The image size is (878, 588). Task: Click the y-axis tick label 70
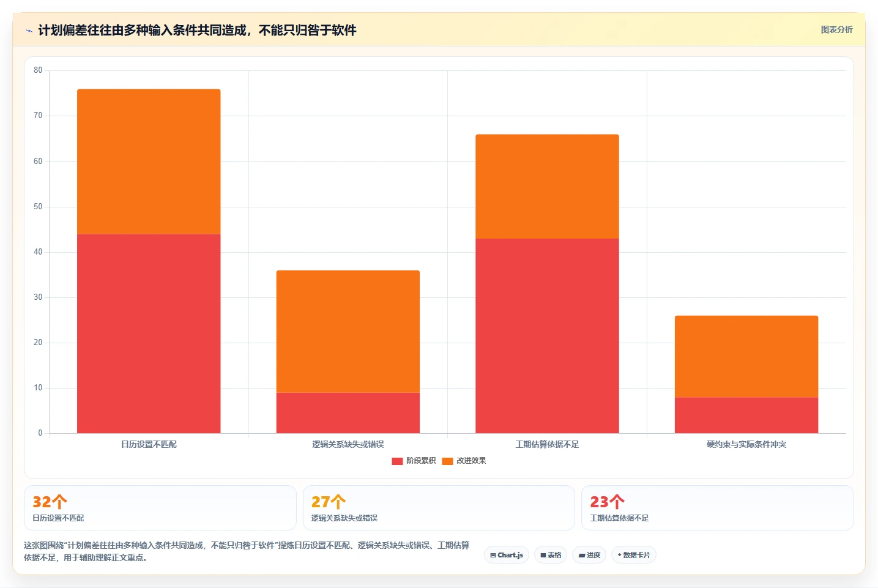point(38,116)
